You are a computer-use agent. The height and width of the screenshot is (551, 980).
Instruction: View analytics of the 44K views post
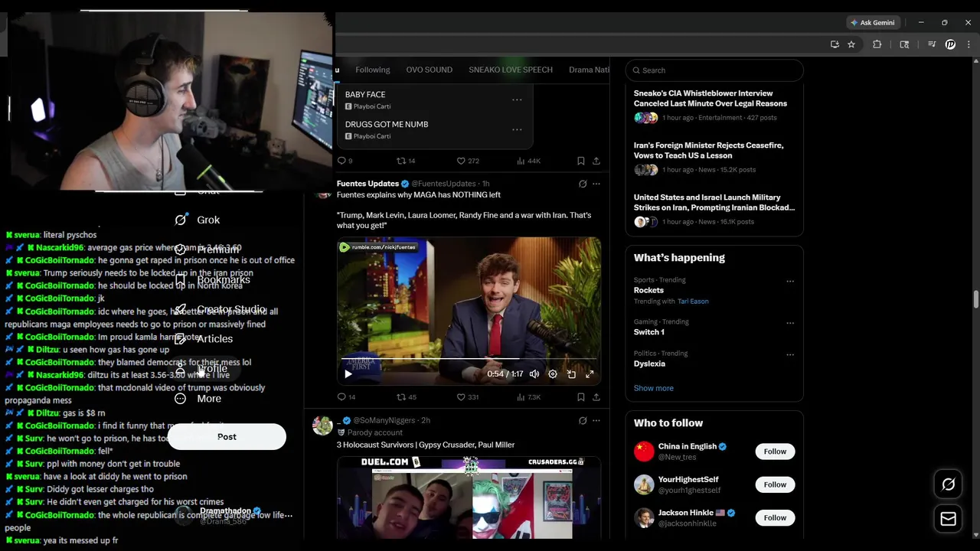point(528,161)
